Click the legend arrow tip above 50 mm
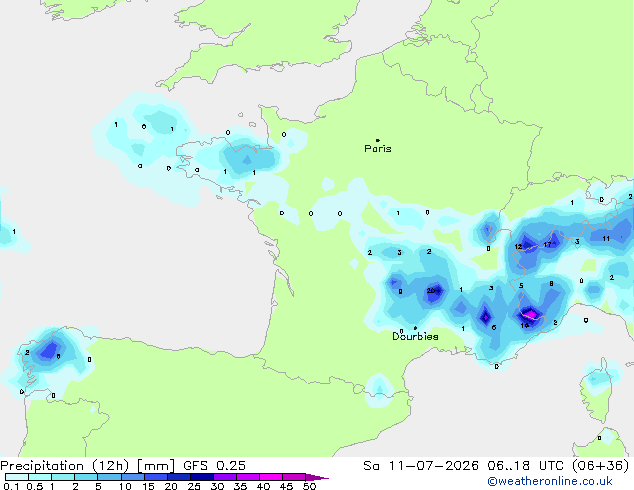This screenshot has width=634, height=490. click(317, 477)
